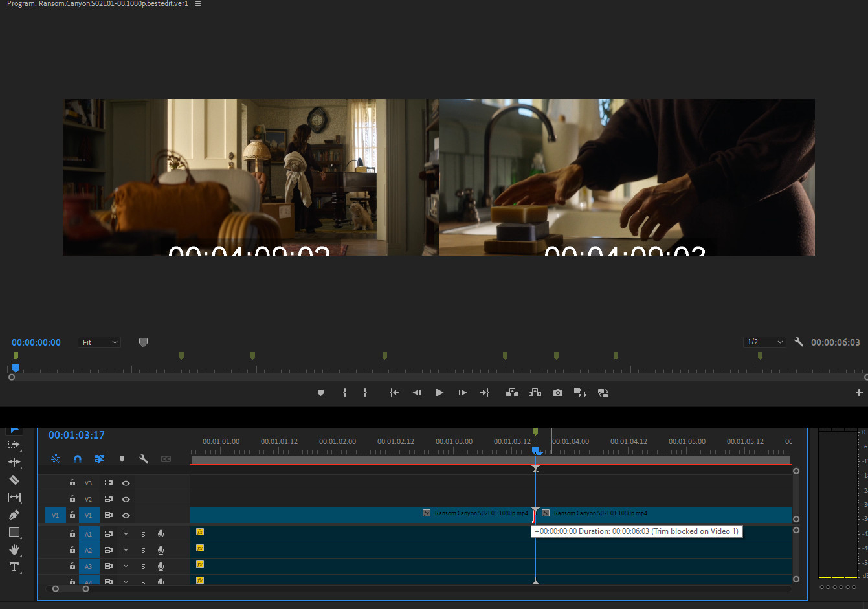Viewport: 868px width, 609px height.
Task: Toggle Linked Selection
Action: pyautogui.click(x=100, y=459)
